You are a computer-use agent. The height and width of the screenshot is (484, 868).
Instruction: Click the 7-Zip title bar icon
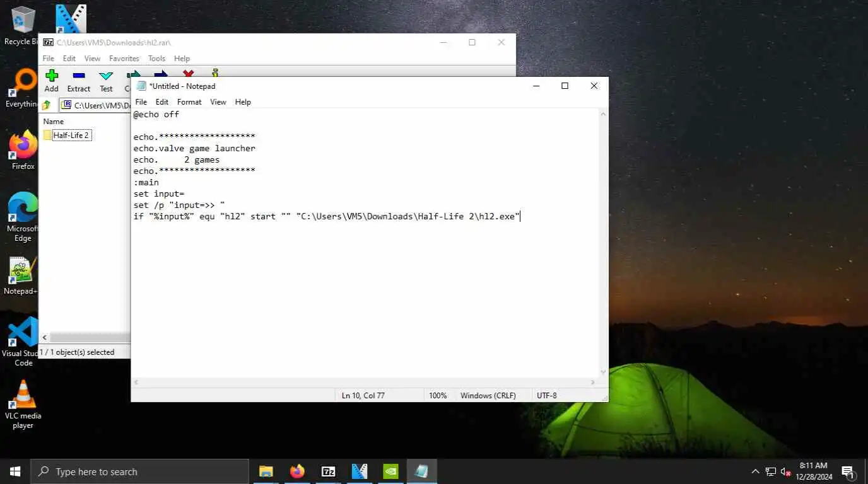pyautogui.click(x=48, y=42)
